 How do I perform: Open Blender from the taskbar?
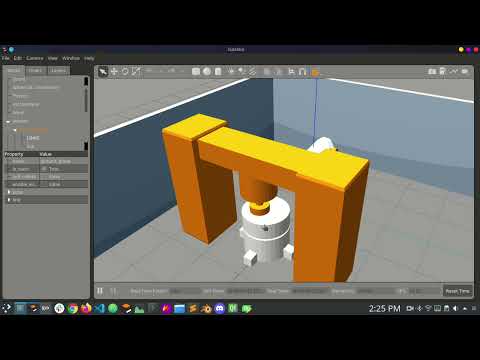206,309
